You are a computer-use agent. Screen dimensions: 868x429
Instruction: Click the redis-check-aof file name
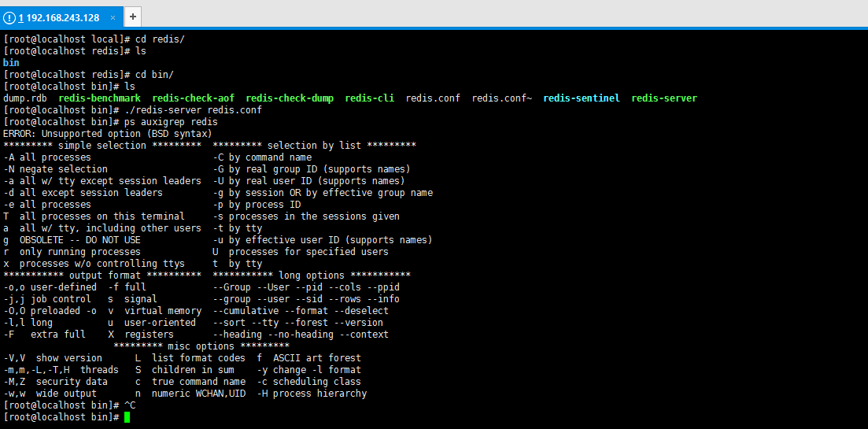click(x=194, y=98)
